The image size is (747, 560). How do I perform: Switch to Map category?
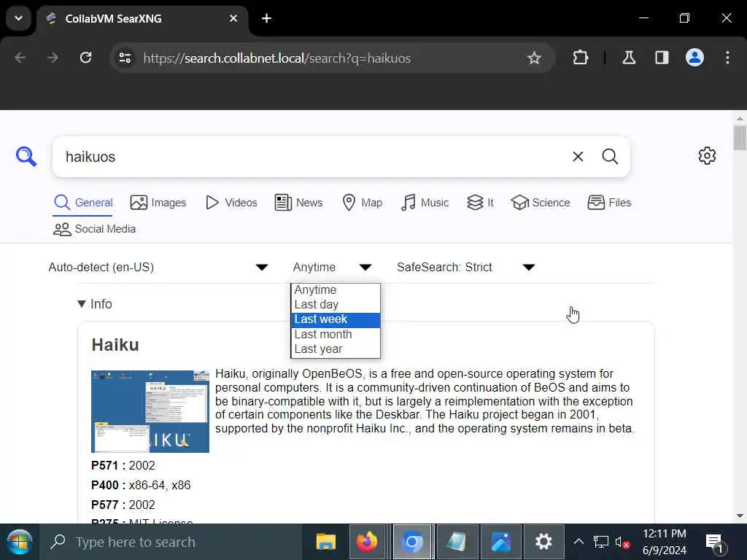tap(362, 203)
